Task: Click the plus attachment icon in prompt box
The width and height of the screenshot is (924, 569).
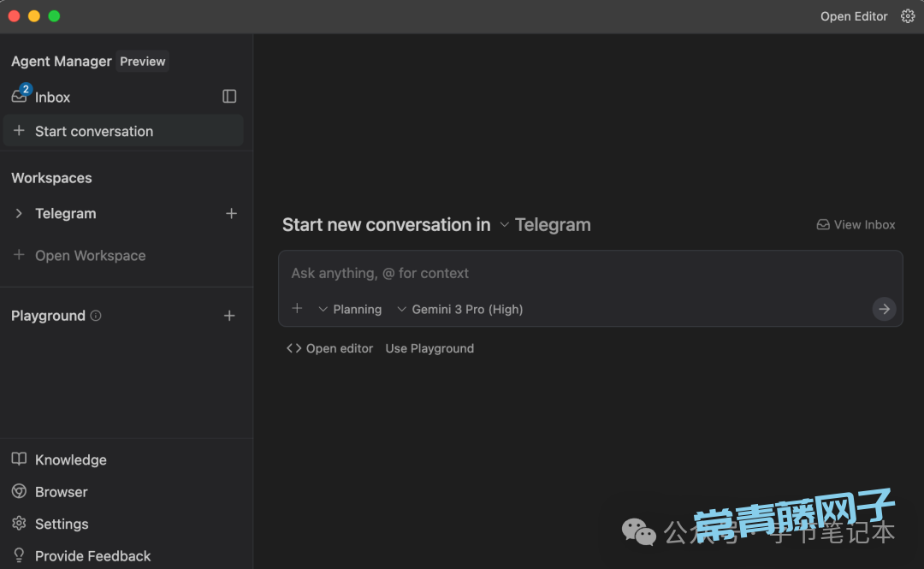Action: tap(297, 309)
